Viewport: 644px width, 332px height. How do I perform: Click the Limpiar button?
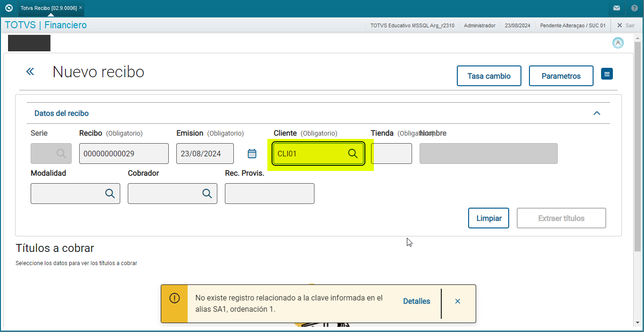click(489, 218)
